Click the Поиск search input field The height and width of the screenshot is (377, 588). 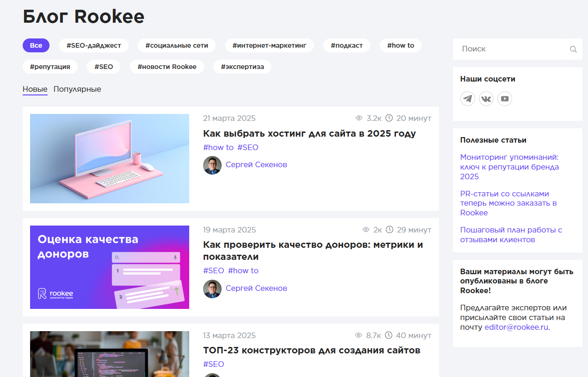point(509,49)
